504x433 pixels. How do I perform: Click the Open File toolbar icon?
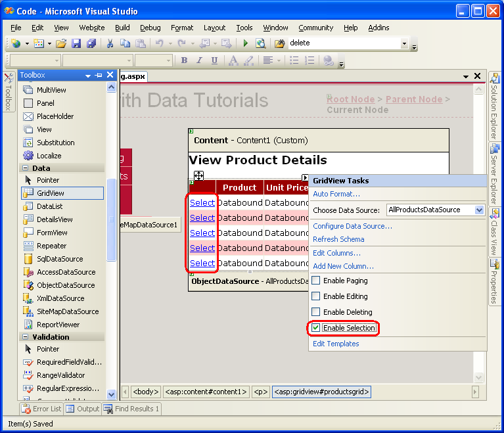(60, 43)
